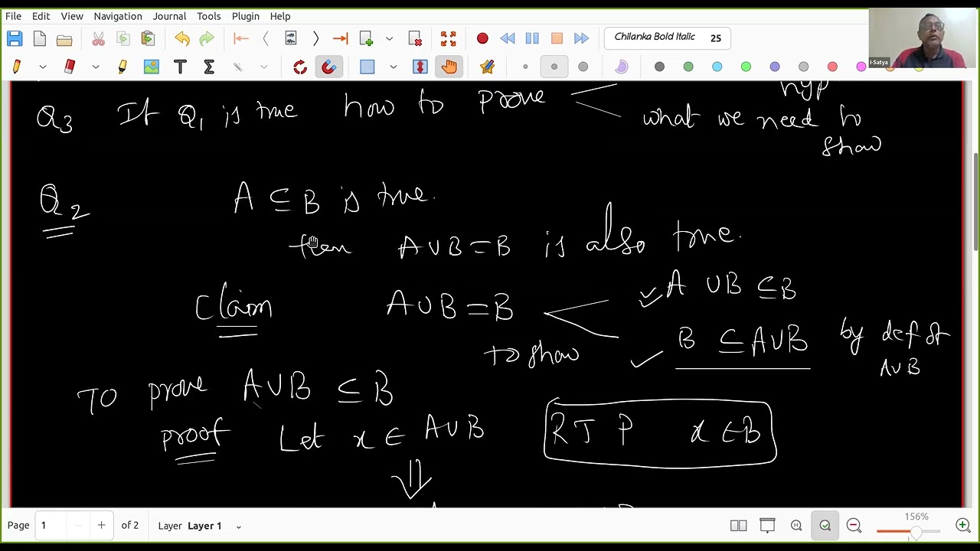The height and width of the screenshot is (551, 980).
Task: Select the fine line thickness
Action: (525, 67)
